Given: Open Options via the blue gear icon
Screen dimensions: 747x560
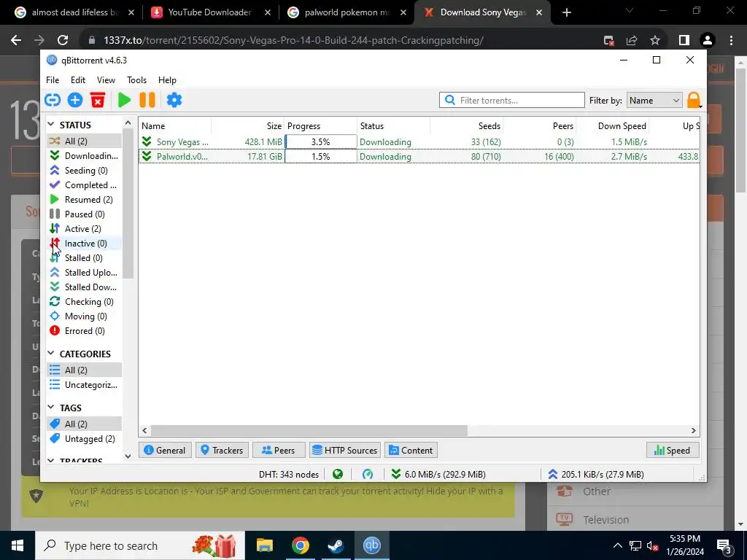Looking at the screenshot, I should coord(174,100).
